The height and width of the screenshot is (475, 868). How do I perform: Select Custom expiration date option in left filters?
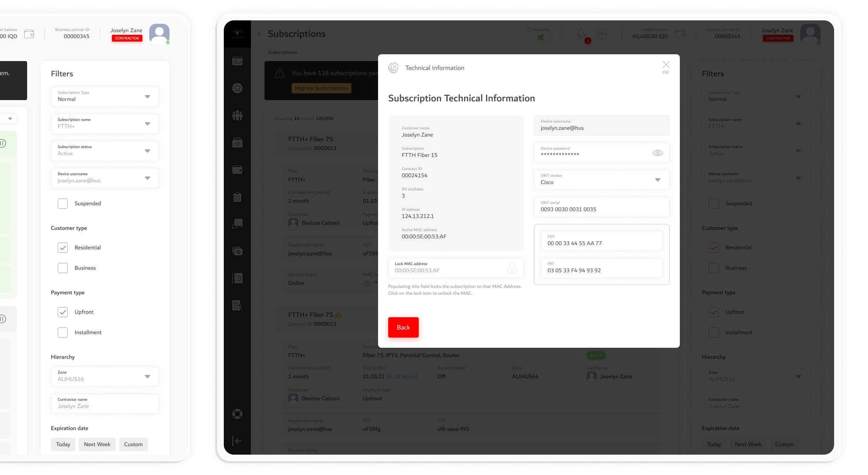click(x=133, y=444)
